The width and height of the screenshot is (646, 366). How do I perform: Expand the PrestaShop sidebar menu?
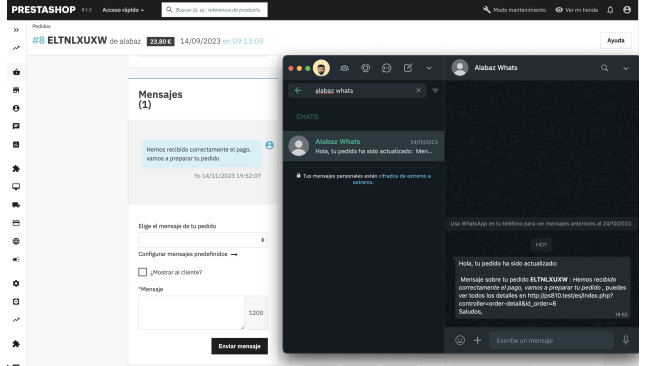[16, 30]
